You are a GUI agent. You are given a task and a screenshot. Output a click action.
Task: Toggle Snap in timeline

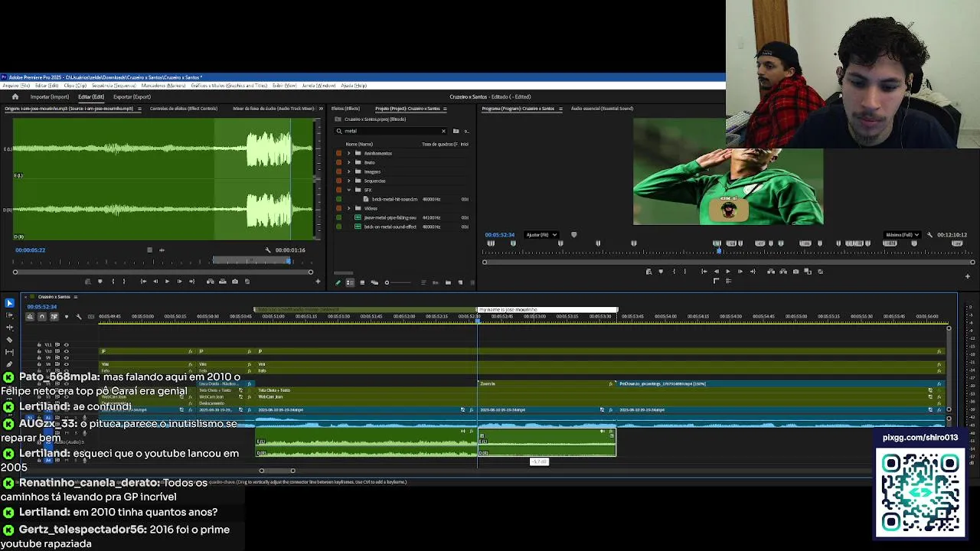coord(42,317)
